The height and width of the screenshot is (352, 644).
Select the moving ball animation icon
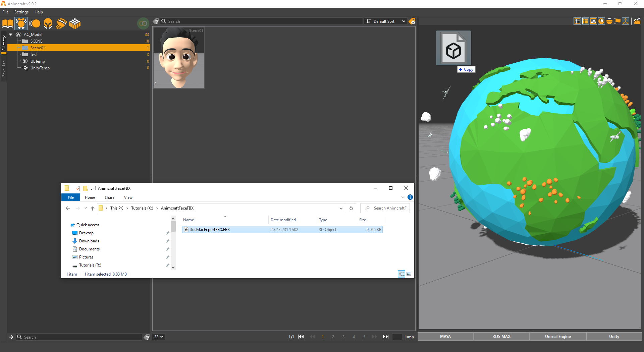[35, 23]
